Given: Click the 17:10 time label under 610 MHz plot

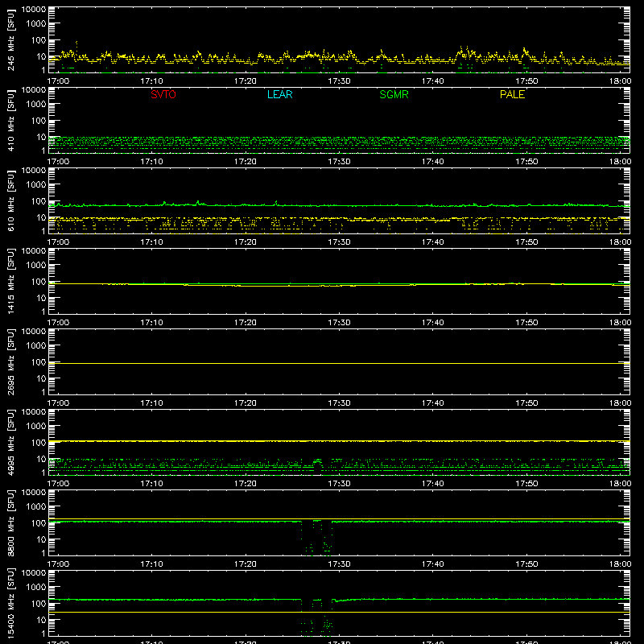Looking at the screenshot, I should pos(152,242).
